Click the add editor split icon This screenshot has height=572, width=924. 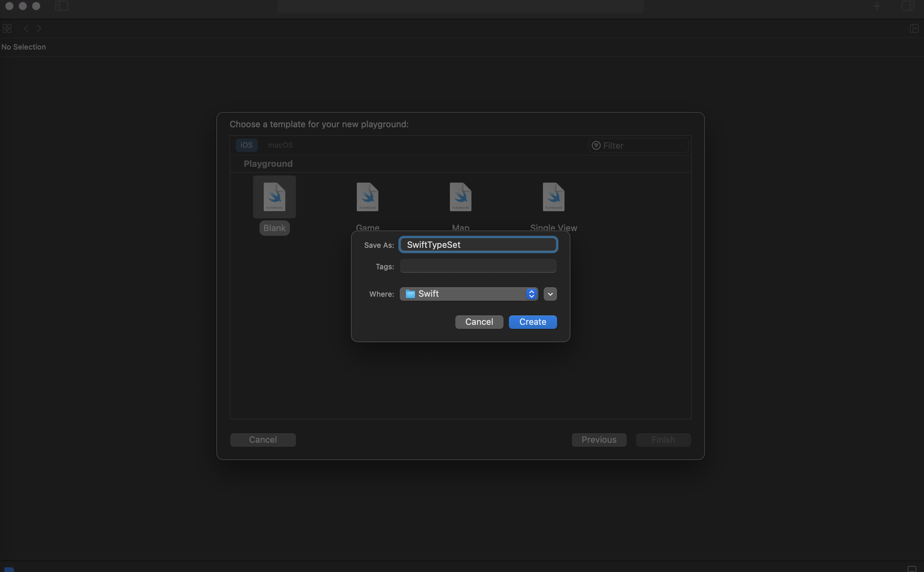click(914, 28)
